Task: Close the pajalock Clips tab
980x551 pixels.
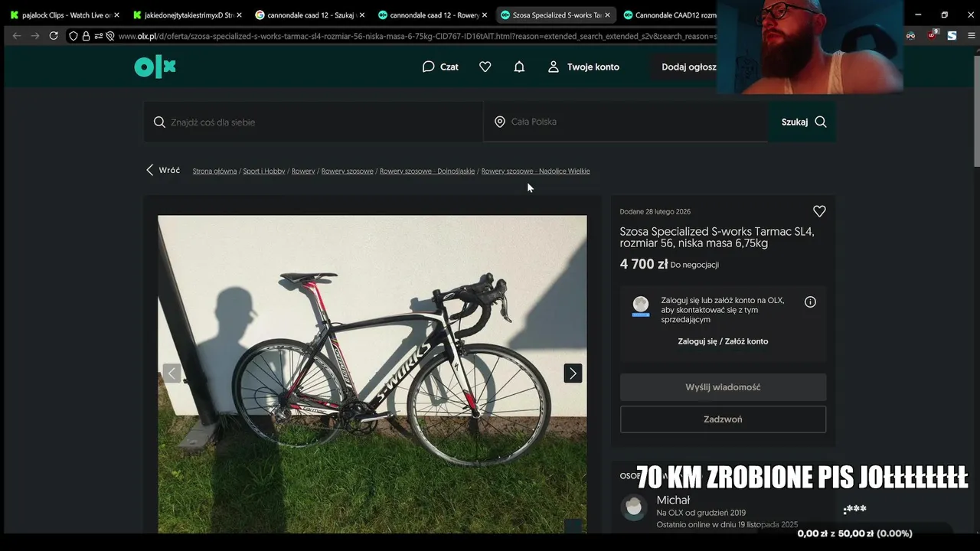Action: point(116,15)
